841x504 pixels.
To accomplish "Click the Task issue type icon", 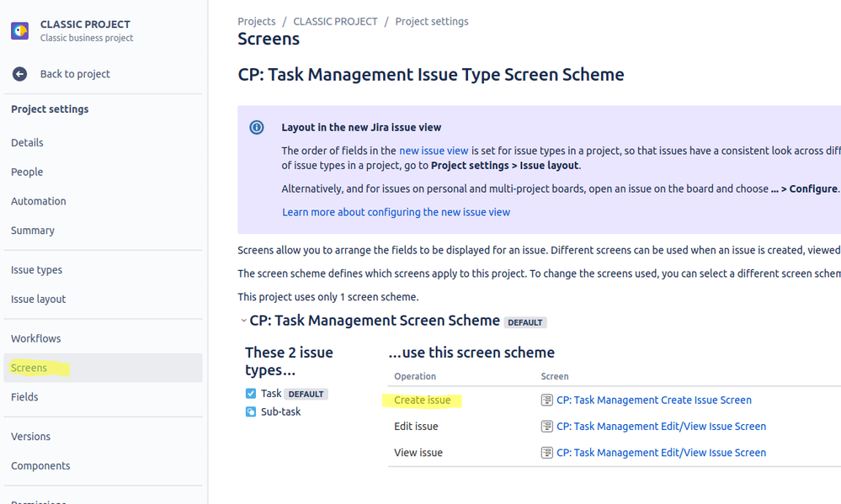I will click(251, 394).
